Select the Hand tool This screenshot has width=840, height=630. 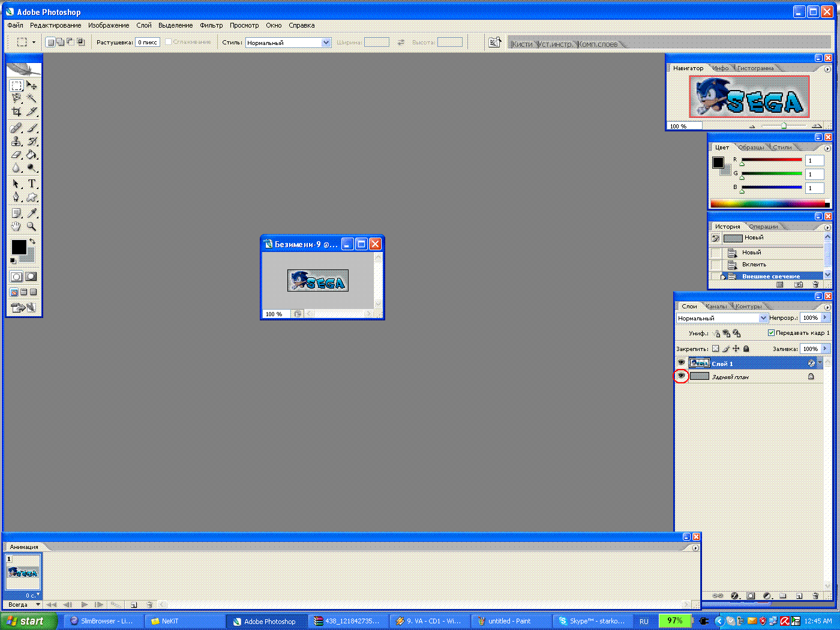pyautogui.click(x=16, y=227)
